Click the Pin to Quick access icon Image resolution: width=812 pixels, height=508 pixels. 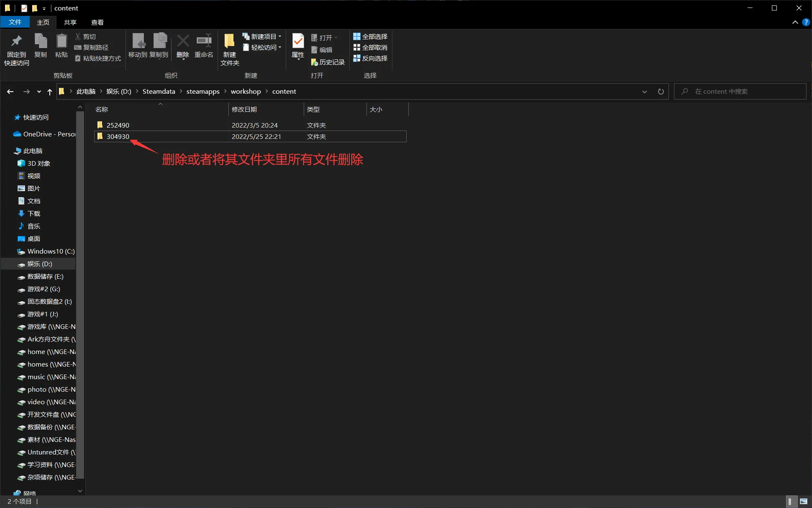click(16, 41)
